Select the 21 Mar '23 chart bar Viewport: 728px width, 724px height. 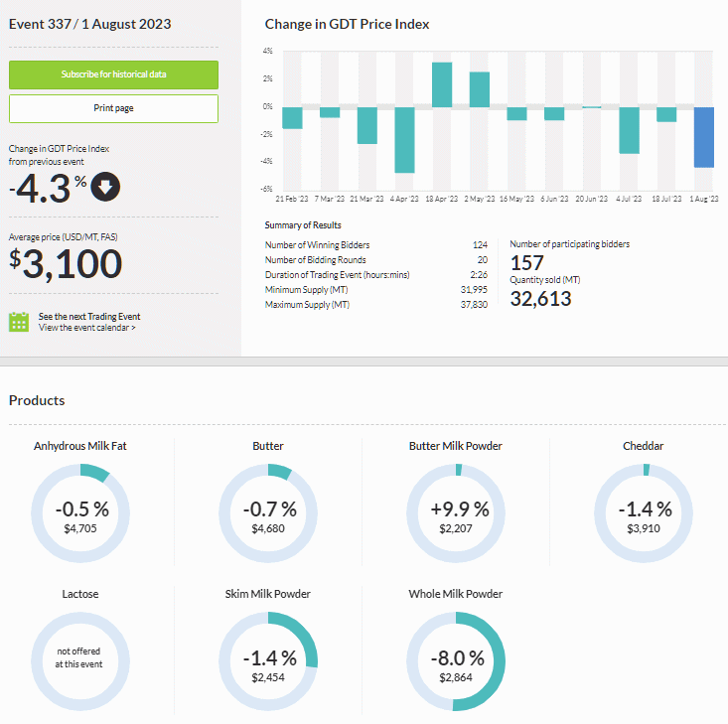366,125
